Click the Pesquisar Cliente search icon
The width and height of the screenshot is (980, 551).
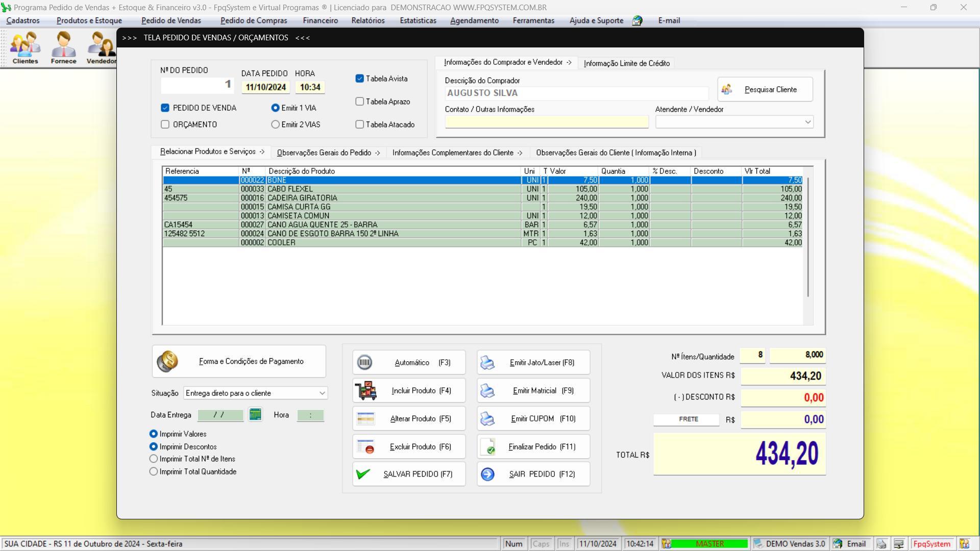726,89
